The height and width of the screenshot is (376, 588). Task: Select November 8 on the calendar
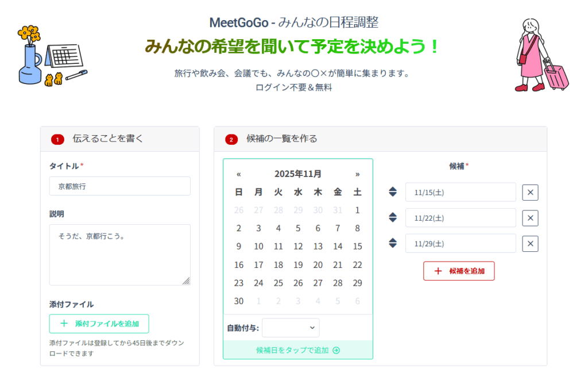click(357, 228)
